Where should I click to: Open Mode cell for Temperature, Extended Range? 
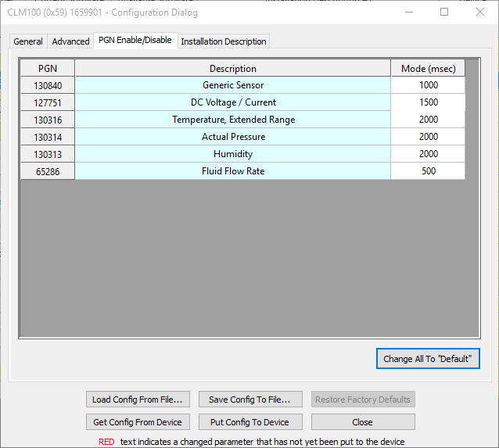428,120
